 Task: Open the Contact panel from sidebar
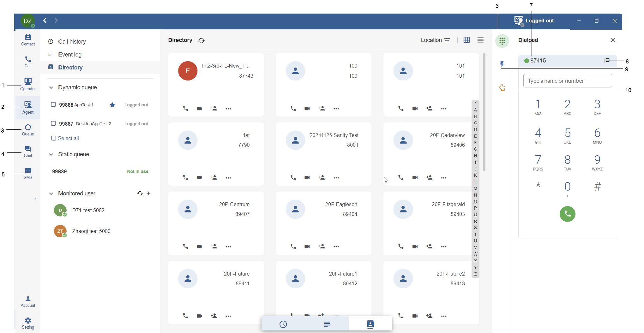coord(28,39)
